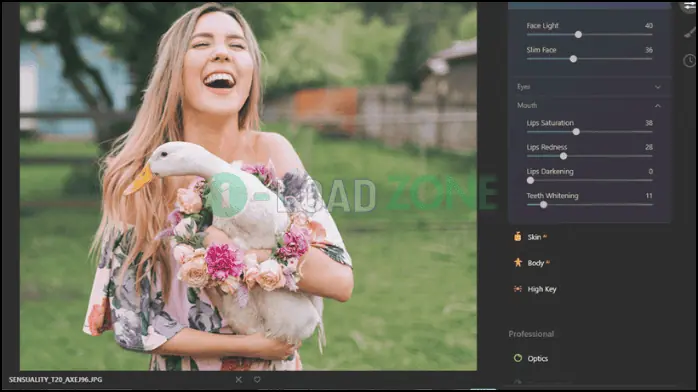Image resolution: width=698 pixels, height=392 pixels.
Task: Click the Face Light value 40
Action: [x=649, y=26]
